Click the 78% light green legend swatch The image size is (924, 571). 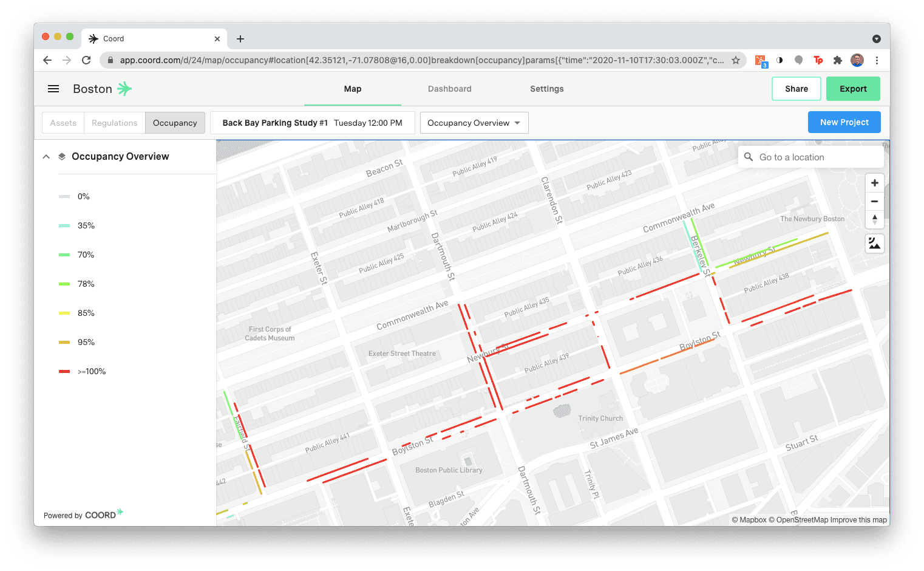point(64,284)
